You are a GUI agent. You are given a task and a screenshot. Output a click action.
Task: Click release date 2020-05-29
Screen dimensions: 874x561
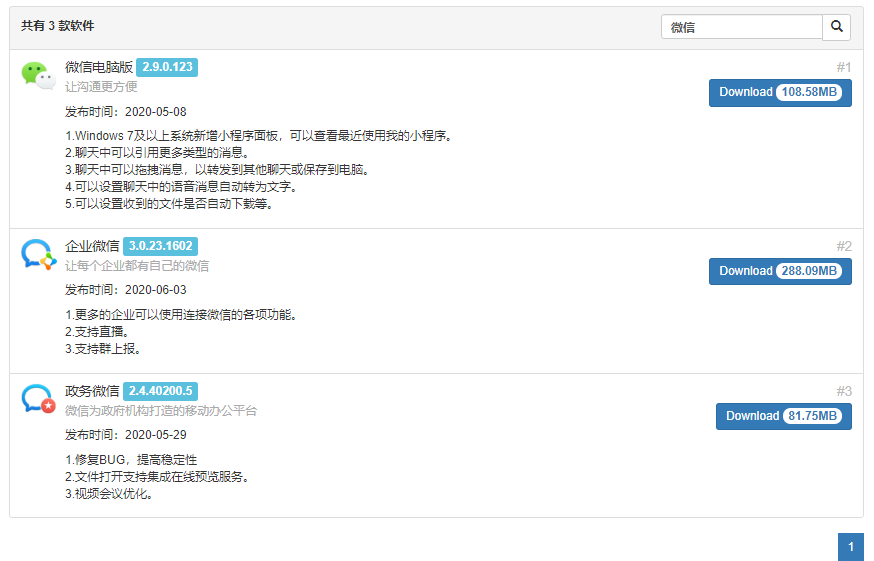[x=156, y=435]
